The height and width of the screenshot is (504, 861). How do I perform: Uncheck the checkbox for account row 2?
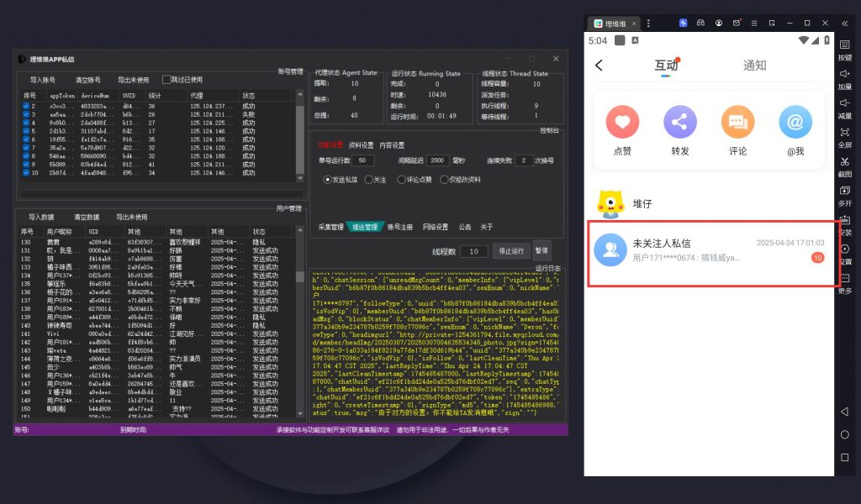click(26, 107)
